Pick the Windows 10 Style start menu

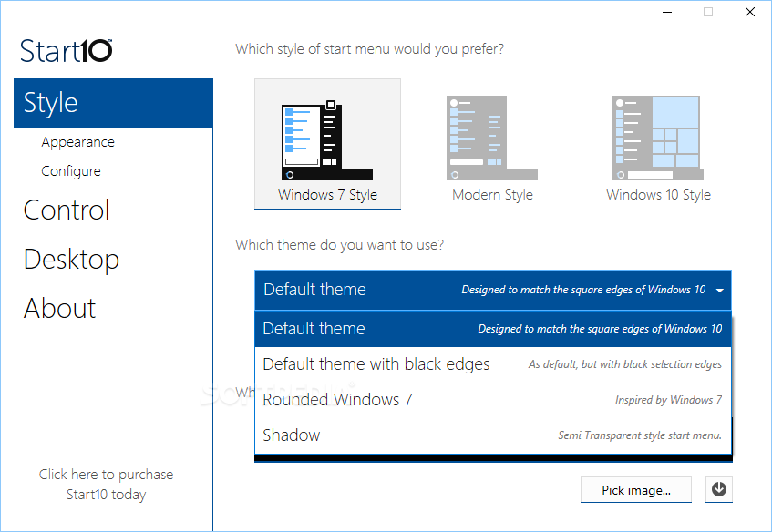(658, 148)
